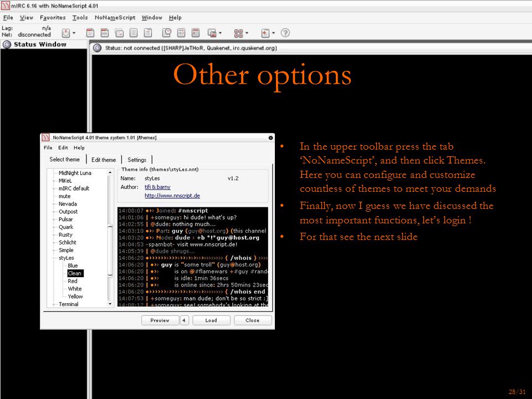
Task: Click the stacked windows toolbar icon
Action: click(x=212, y=33)
